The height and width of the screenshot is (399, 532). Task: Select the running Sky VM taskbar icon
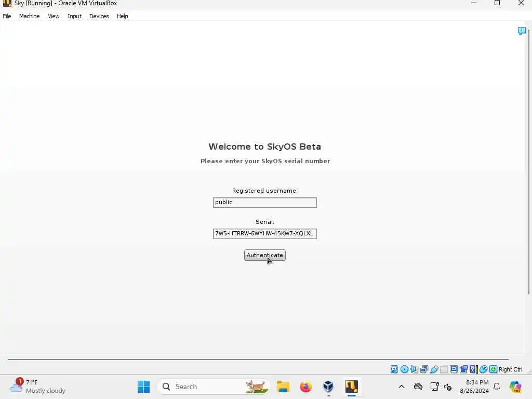[x=352, y=387]
